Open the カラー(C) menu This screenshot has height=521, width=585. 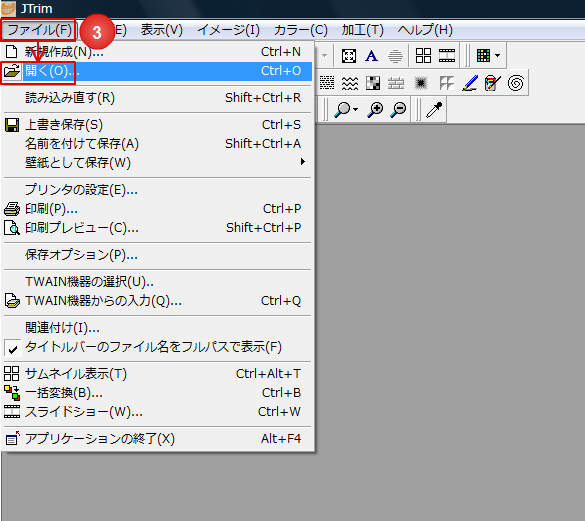coord(301,30)
